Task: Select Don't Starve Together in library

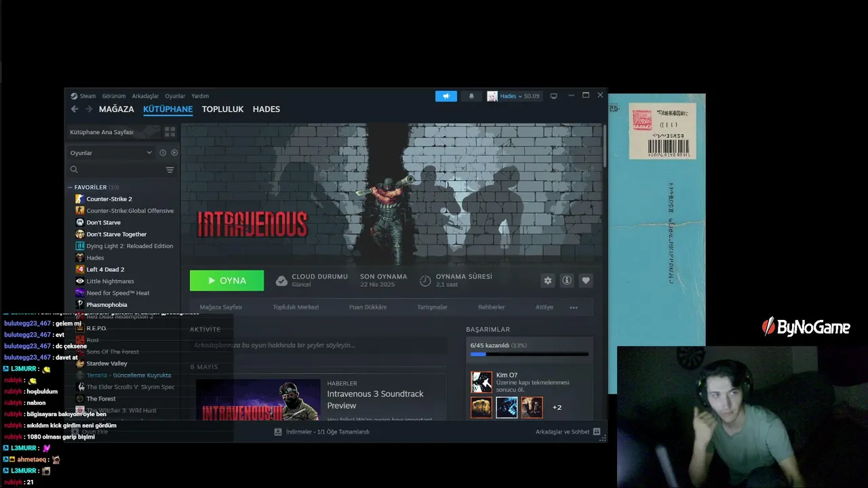Action: click(117, 235)
